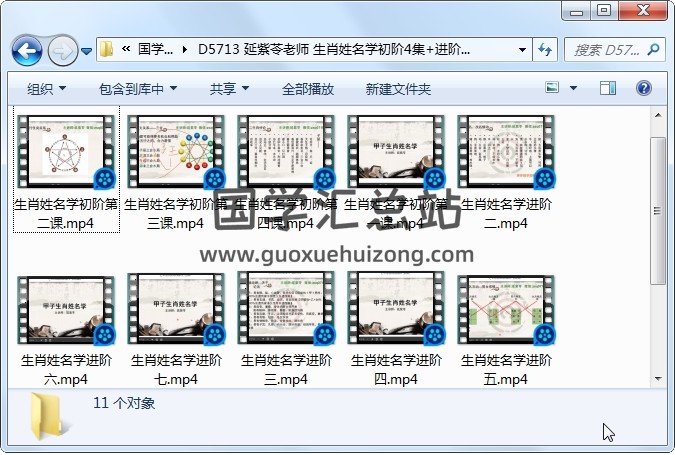The width and height of the screenshot is (675, 455).
Task: Click the file name 生肖姓名学进阶七.mp4
Action: point(176,370)
